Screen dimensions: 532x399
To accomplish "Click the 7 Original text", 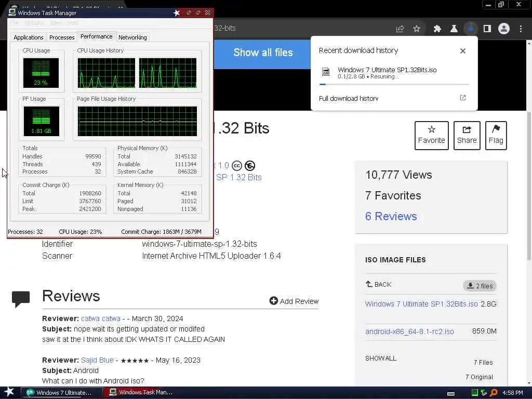I will coord(479,377).
